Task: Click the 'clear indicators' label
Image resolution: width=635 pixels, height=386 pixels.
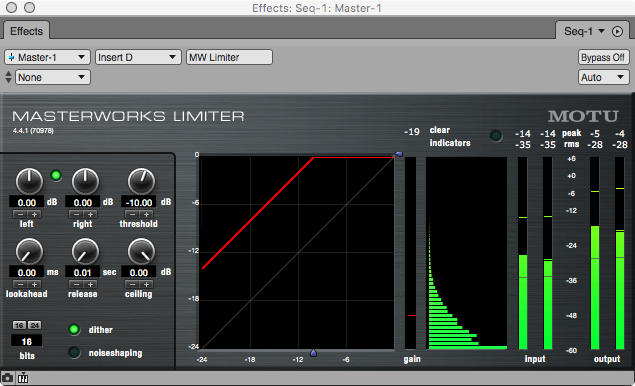Action: tap(450, 136)
